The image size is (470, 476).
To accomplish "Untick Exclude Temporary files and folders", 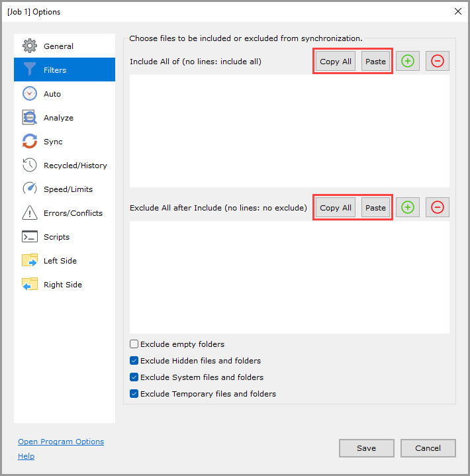I will (134, 394).
